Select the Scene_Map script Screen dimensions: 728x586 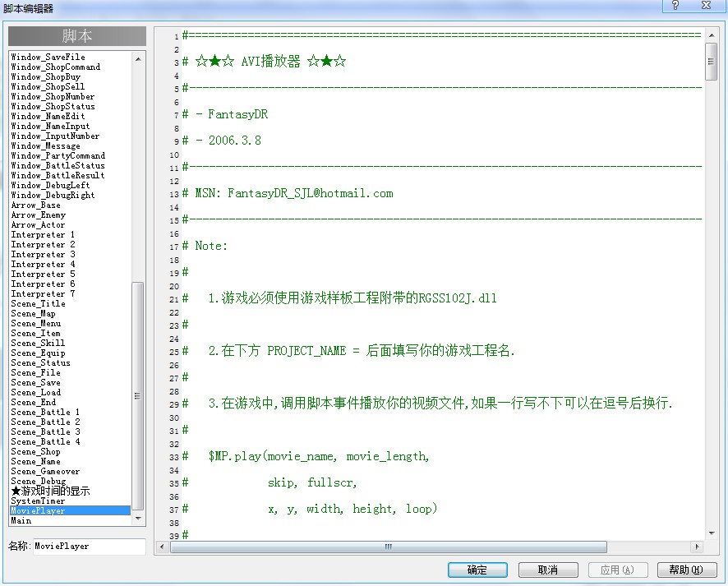pos(70,313)
